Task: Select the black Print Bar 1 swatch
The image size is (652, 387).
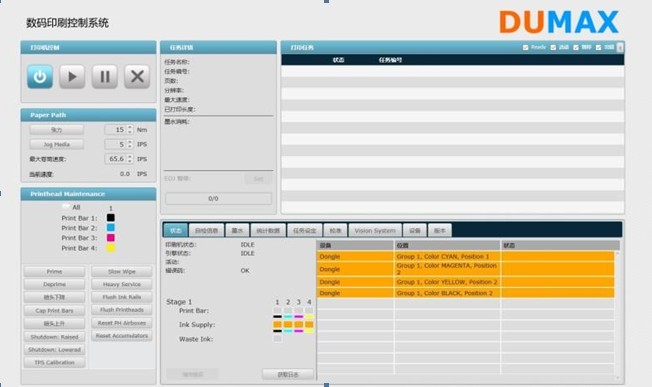Action: click(x=111, y=218)
